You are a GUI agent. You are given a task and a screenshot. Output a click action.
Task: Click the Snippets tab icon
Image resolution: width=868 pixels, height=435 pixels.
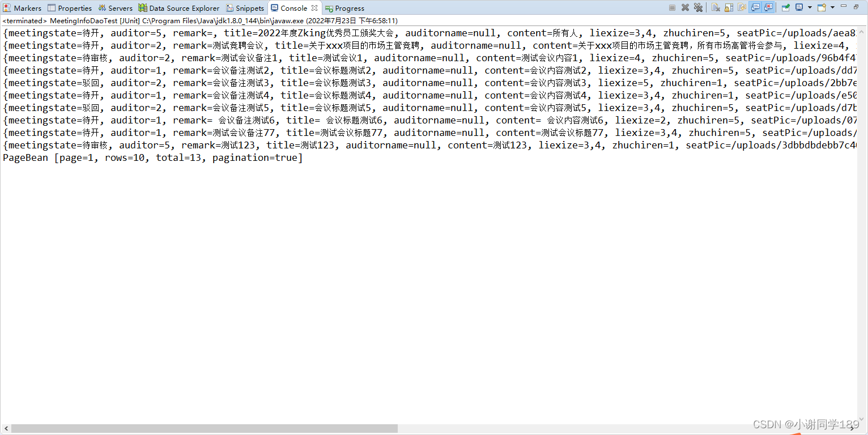point(229,8)
